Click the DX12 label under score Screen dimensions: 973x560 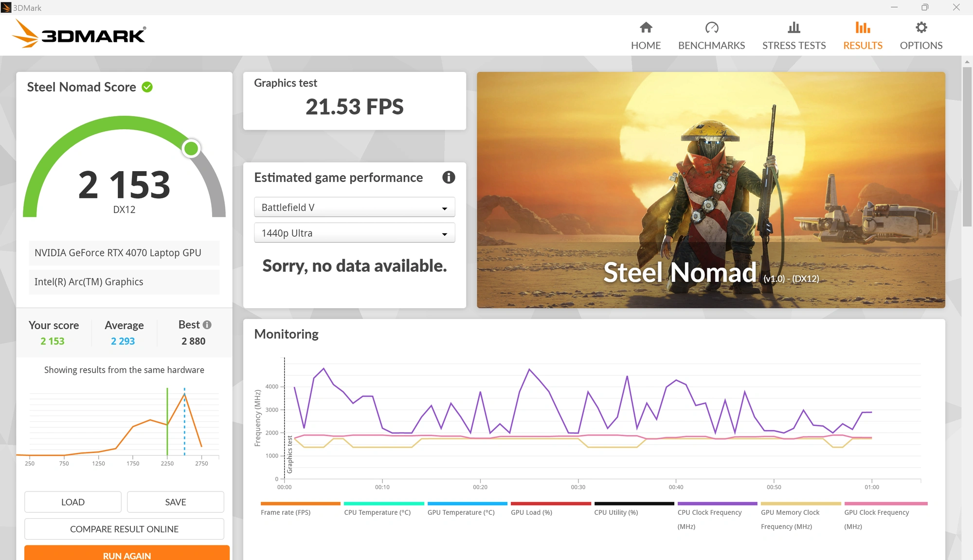pos(124,210)
